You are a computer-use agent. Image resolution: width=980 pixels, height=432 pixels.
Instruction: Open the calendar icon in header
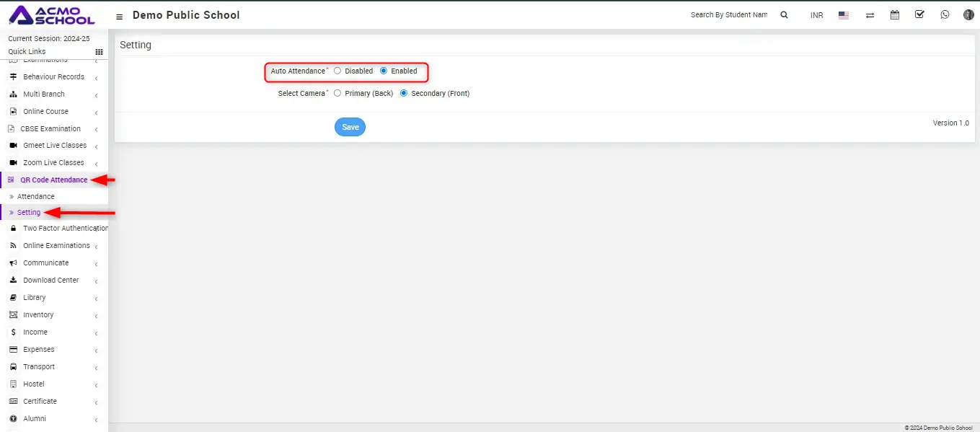pos(895,15)
